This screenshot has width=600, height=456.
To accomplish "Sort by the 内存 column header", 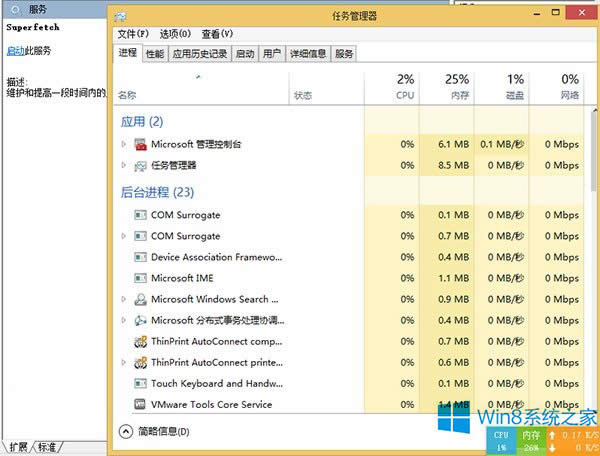I will (x=447, y=88).
